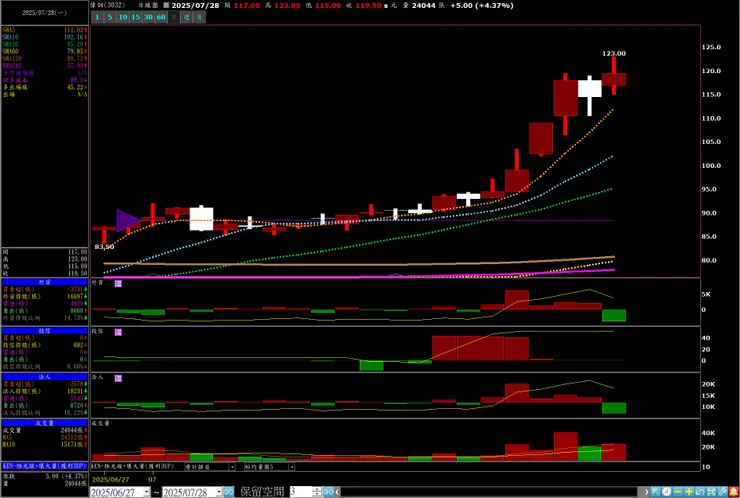The height and width of the screenshot is (498, 740).
Task: Switch to the 60-minute timeframe tab
Action: pyautogui.click(x=161, y=17)
